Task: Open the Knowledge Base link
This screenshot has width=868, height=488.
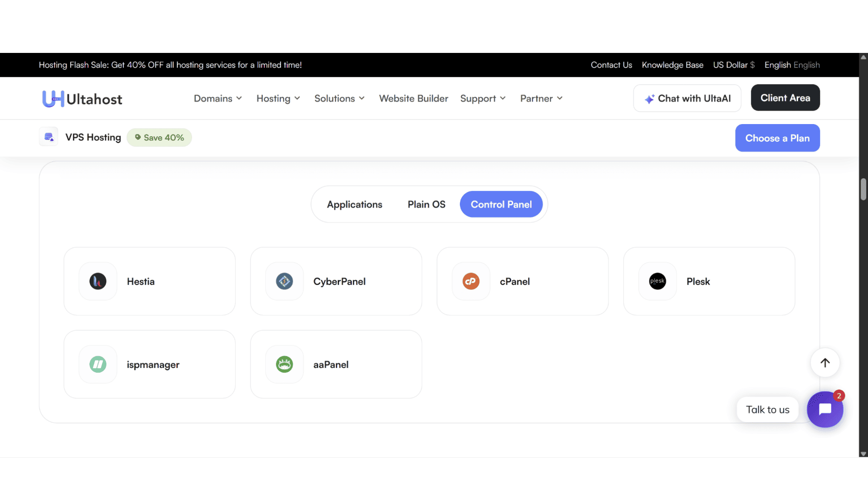Action: (673, 65)
